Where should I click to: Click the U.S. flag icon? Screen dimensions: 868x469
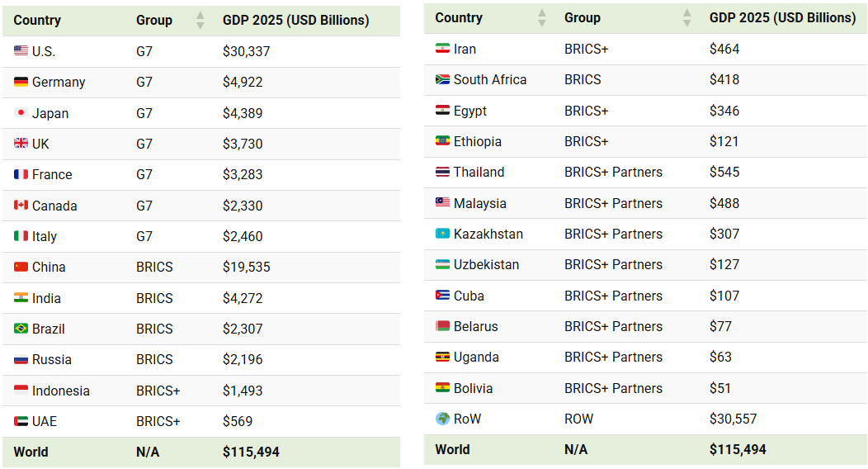coord(21,51)
